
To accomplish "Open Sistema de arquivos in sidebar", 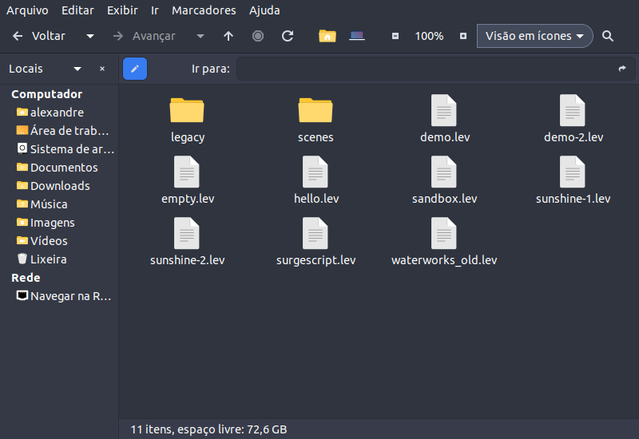I will (65, 149).
